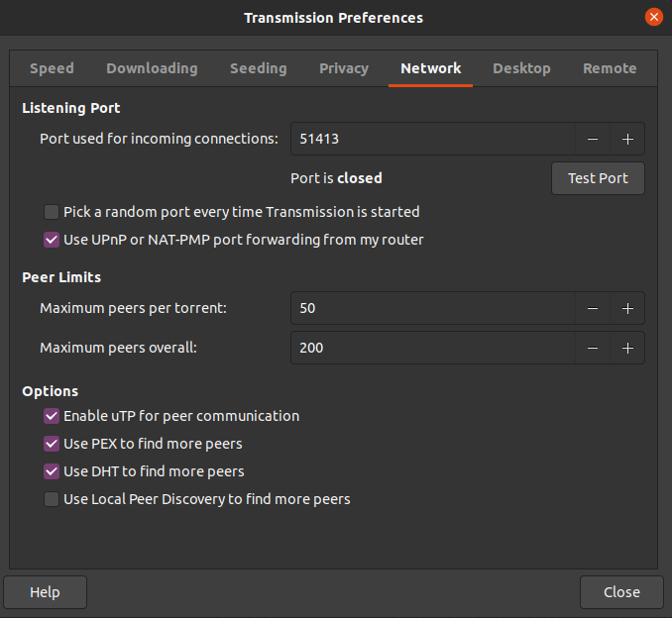Enable Local Peer Discovery option

pos(52,499)
